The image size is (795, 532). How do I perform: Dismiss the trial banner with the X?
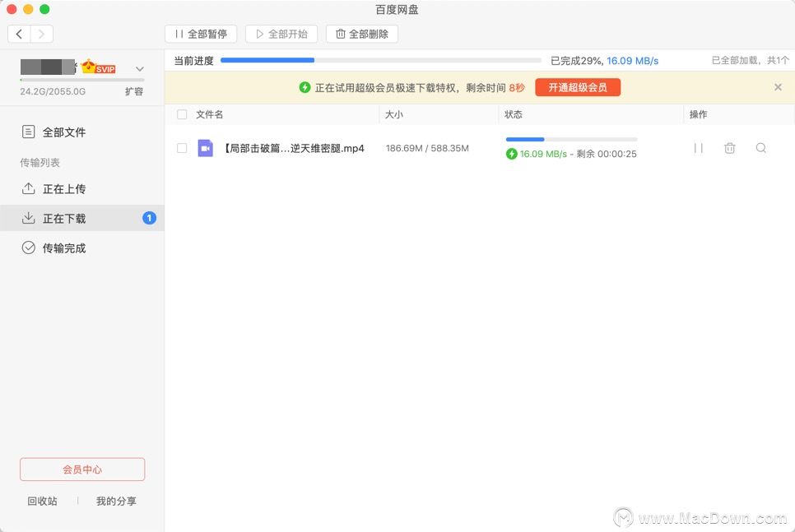click(x=778, y=87)
